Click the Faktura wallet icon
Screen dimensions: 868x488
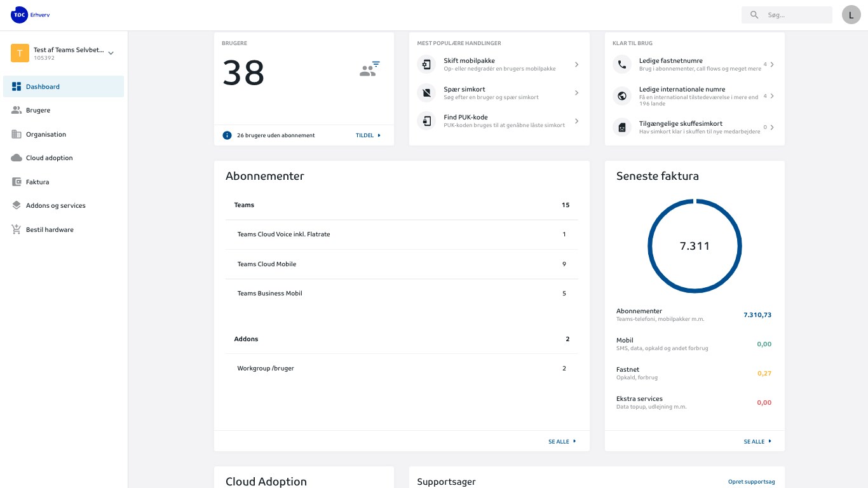(17, 182)
